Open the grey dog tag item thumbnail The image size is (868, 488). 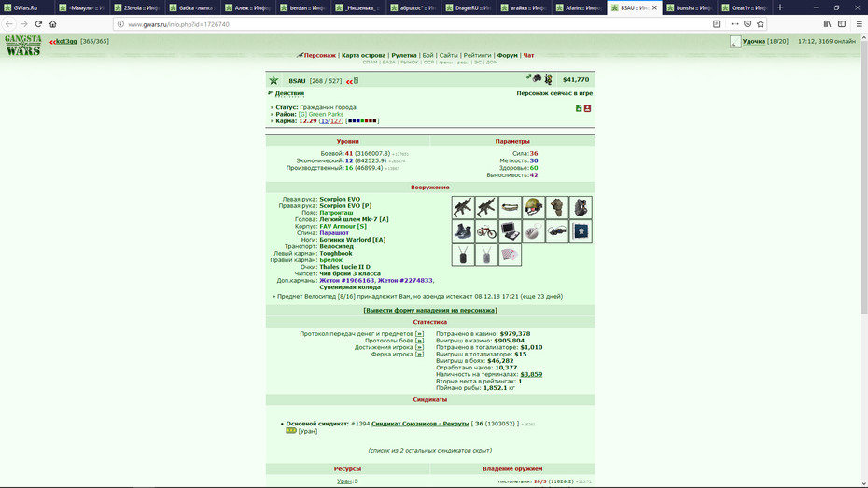click(486, 255)
